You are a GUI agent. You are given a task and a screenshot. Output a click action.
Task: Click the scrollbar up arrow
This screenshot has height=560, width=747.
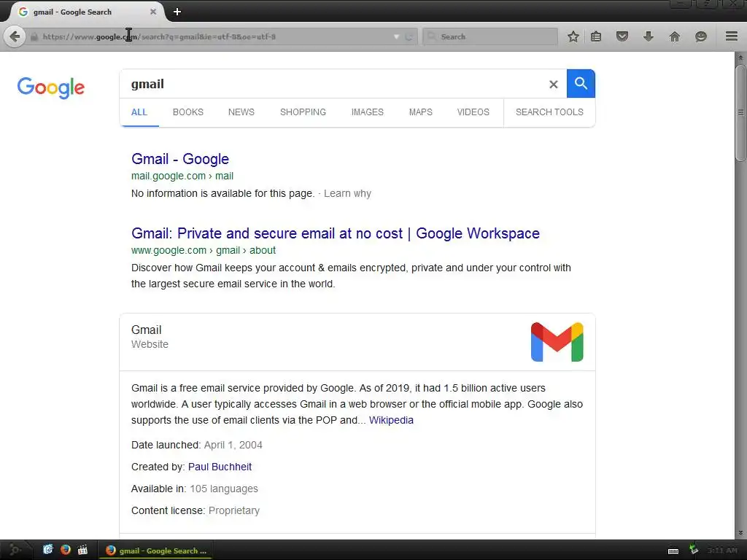coord(740,57)
